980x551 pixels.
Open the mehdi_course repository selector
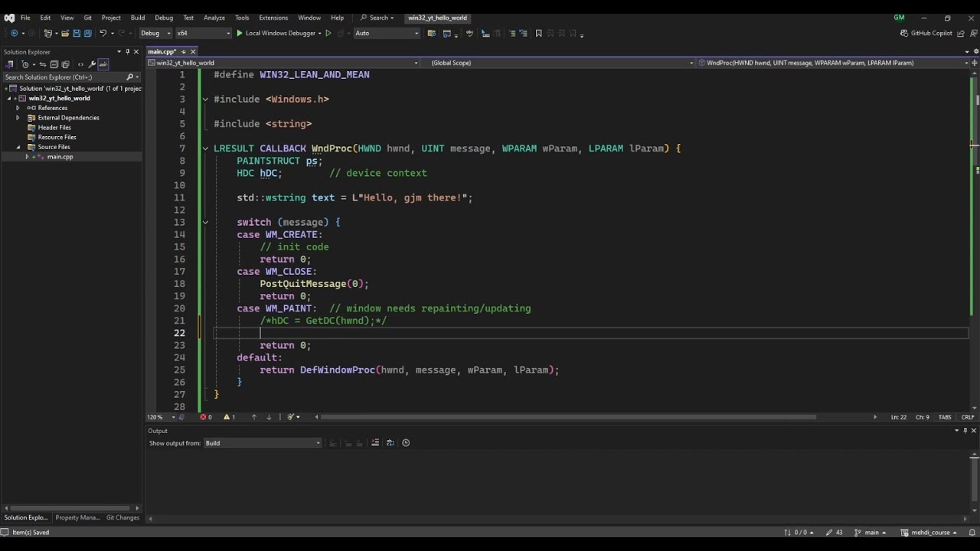pos(929,532)
